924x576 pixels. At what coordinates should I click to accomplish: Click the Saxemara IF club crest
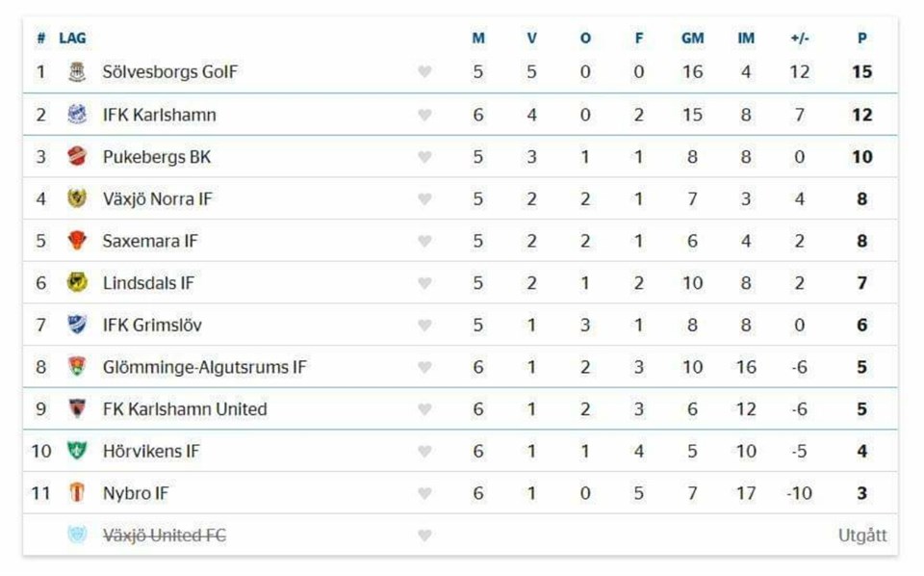tap(77, 241)
